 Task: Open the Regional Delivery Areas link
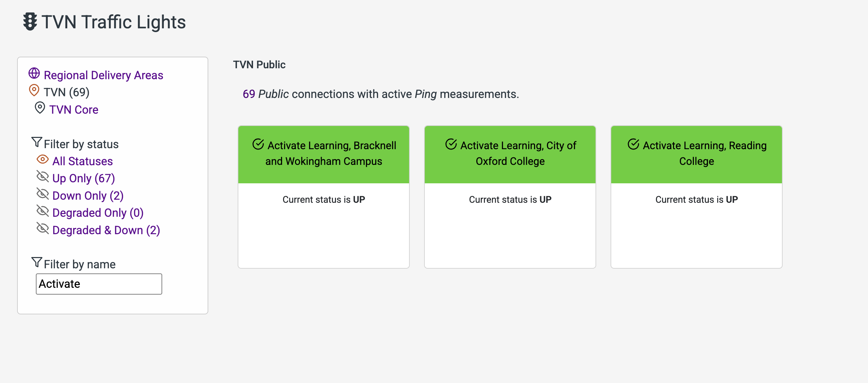tap(103, 75)
